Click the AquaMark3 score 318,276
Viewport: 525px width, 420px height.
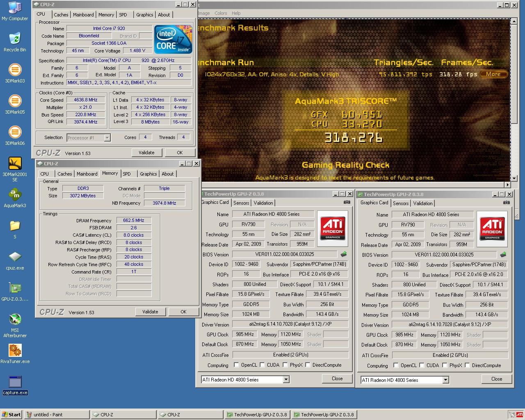click(x=354, y=137)
